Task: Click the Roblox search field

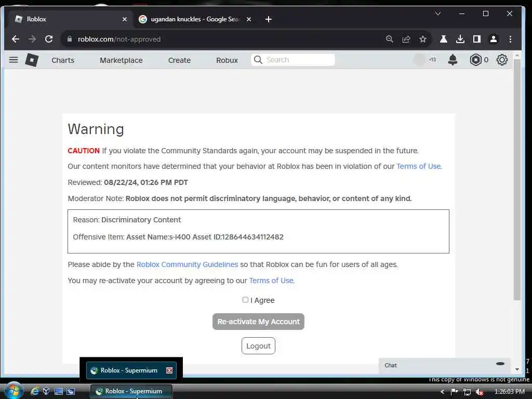Action: coord(293,60)
